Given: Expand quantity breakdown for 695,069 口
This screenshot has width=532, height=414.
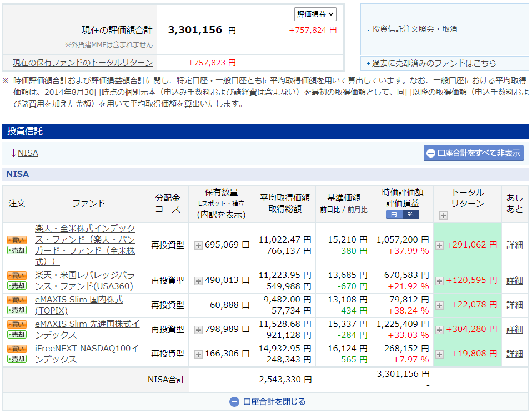Looking at the screenshot, I should (x=198, y=245).
